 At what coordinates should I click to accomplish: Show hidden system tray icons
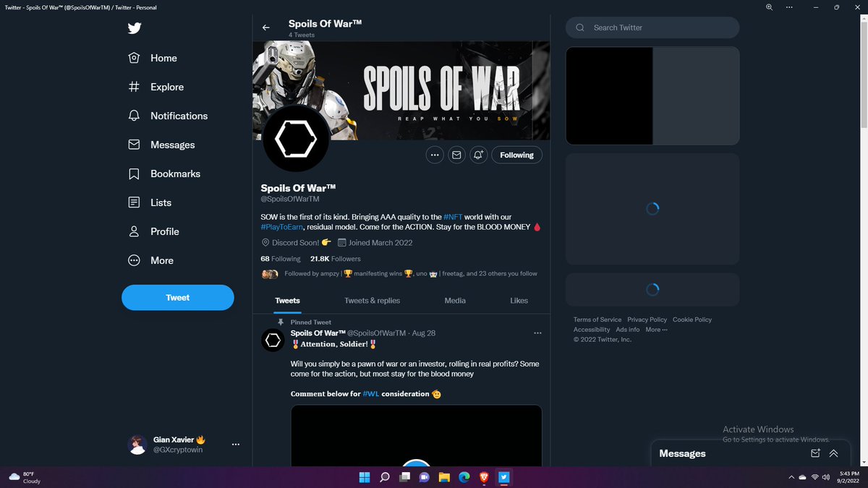click(791, 477)
